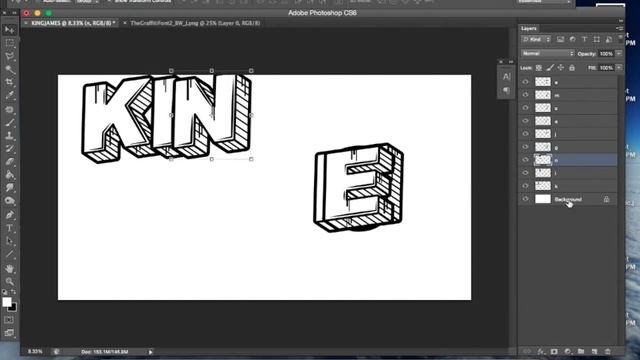Filter layers by shape layers icon
Viewport: 640px width, 360px height.
597,40
